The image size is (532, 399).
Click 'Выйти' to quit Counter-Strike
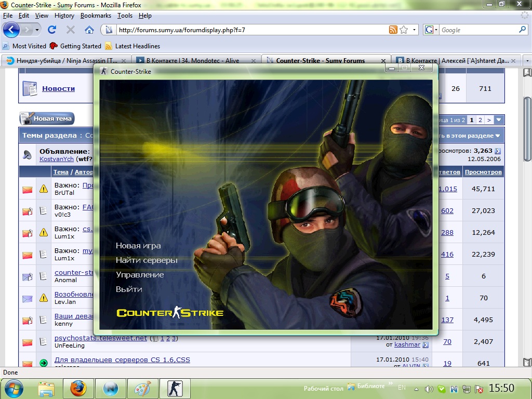point(129,289)
